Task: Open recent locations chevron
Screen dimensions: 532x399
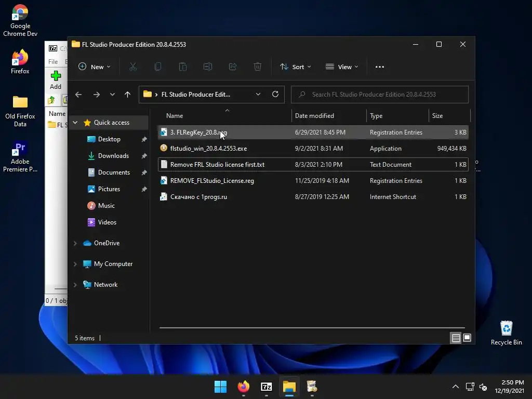Action: point(112,95)
